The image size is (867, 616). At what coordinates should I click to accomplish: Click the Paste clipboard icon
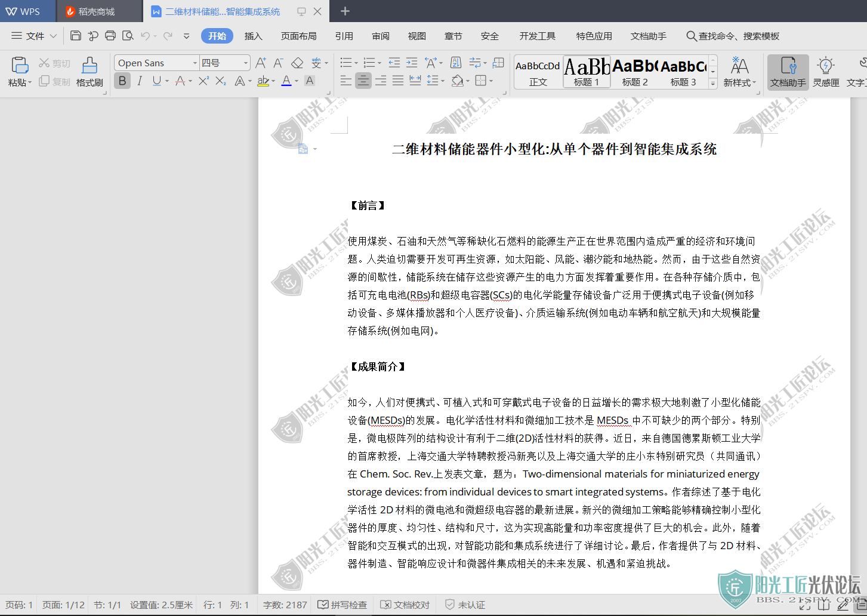(x=20, y=65)
